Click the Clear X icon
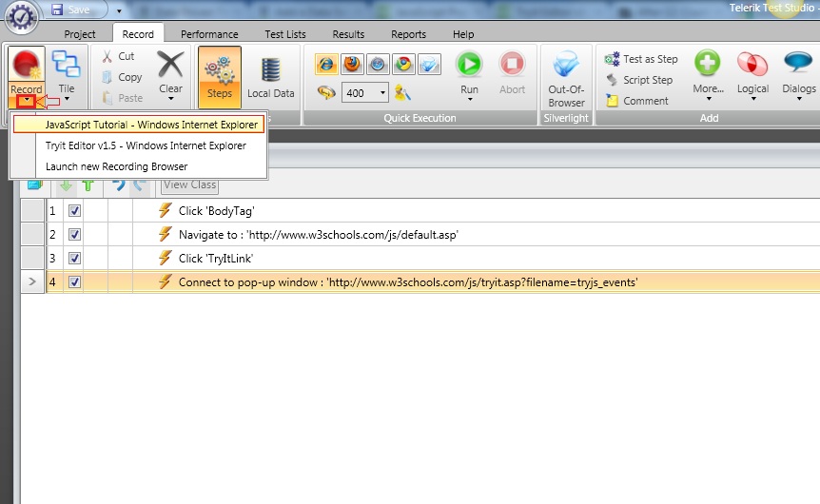Viewport: 820px width, 504px height. pyautogui.click(x=170, y=65)
